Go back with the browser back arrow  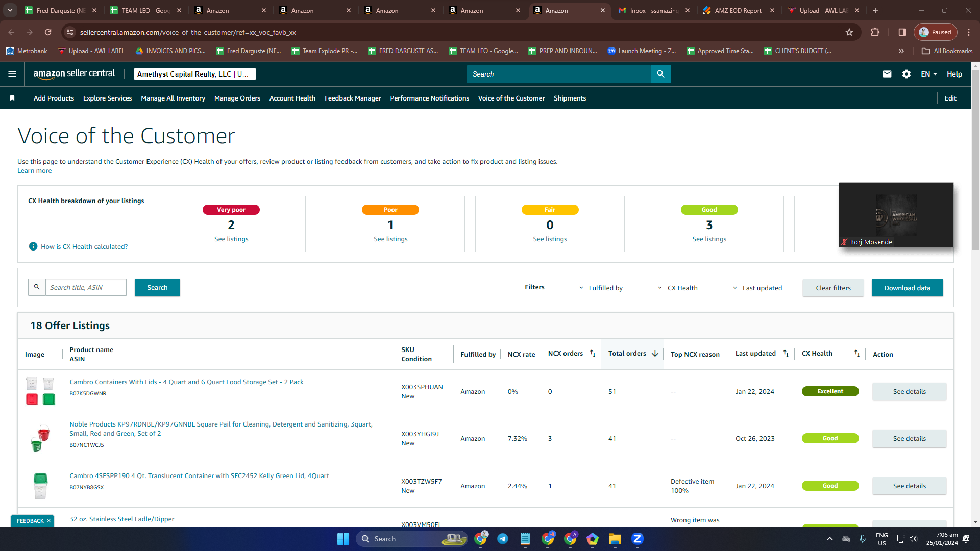11,32
